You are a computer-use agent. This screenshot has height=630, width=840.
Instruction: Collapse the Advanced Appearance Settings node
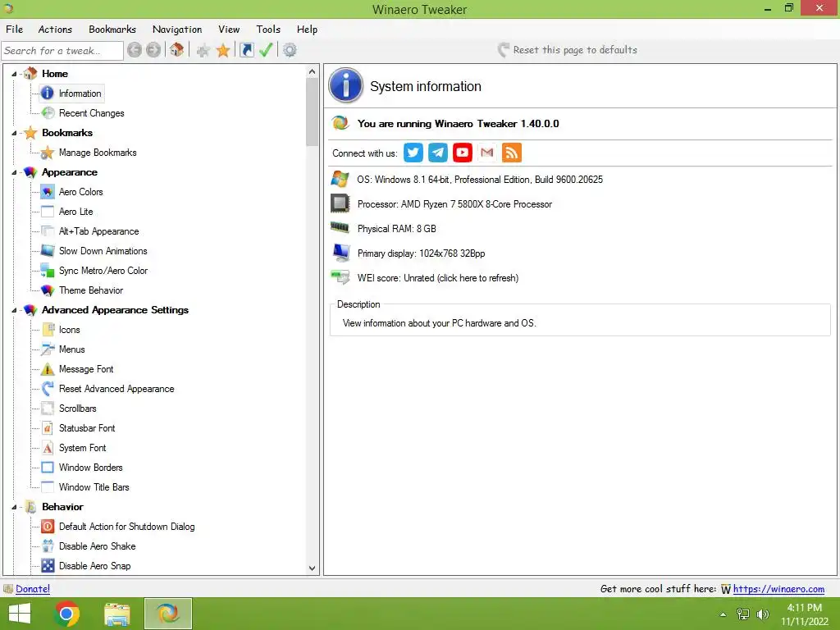tap(14, 310)
